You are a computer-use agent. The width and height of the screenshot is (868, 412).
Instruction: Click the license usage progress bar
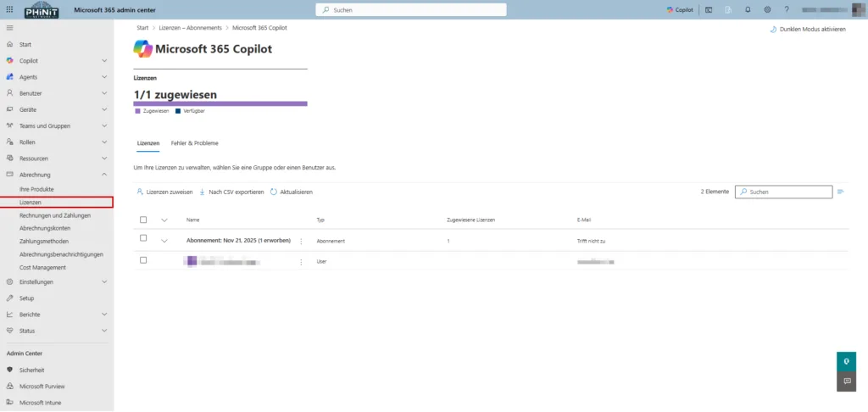(x=220, y=103)
